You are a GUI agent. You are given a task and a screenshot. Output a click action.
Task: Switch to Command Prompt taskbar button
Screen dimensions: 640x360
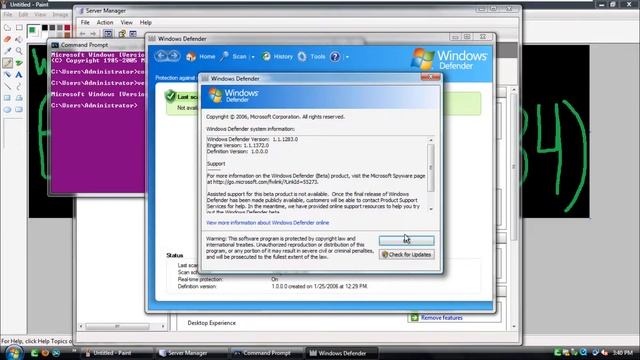point(266,353)
